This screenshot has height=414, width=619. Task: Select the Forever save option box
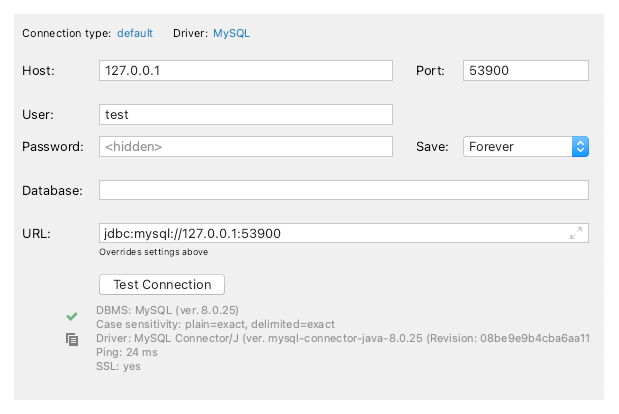[518, 147]
